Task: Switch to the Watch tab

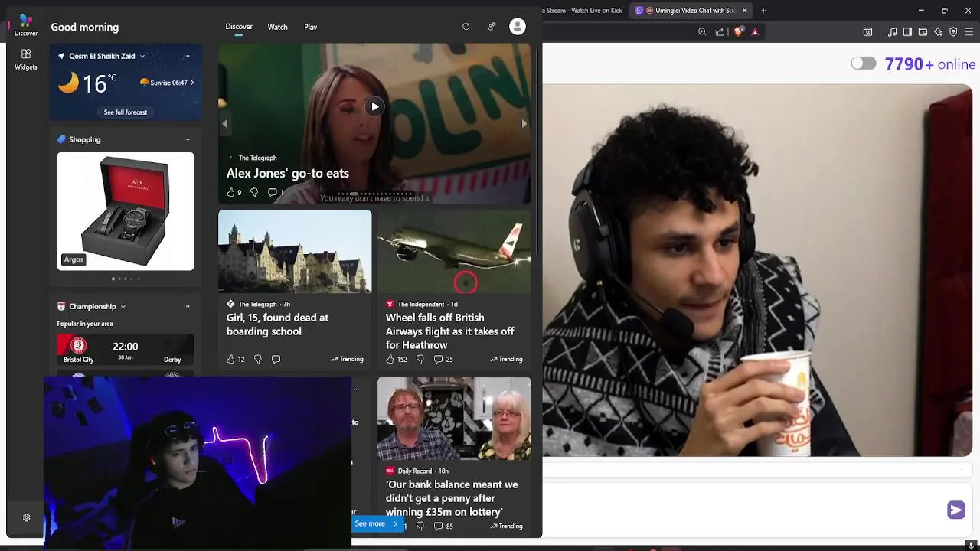Action: click(x=277, y=27)
